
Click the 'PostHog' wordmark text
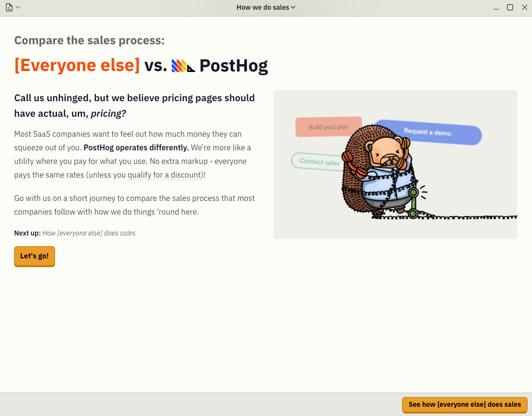pyautogui.click(x=234, y=66)
